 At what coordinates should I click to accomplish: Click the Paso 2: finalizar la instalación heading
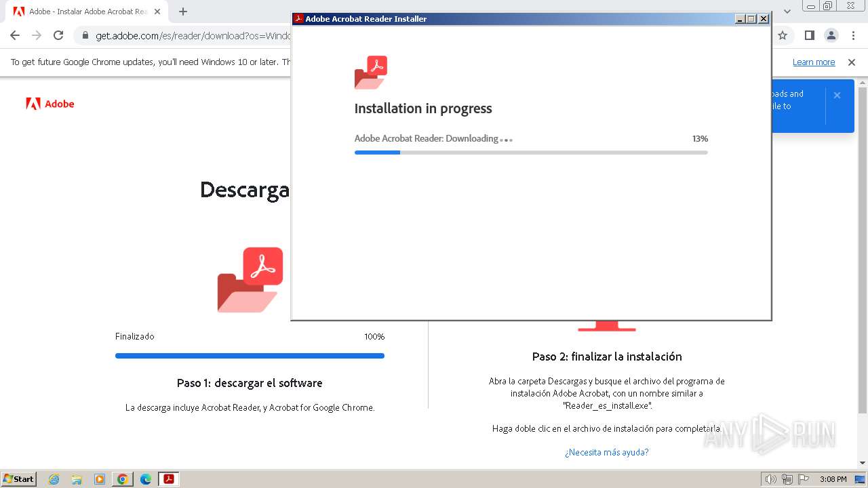coord(607,357)
